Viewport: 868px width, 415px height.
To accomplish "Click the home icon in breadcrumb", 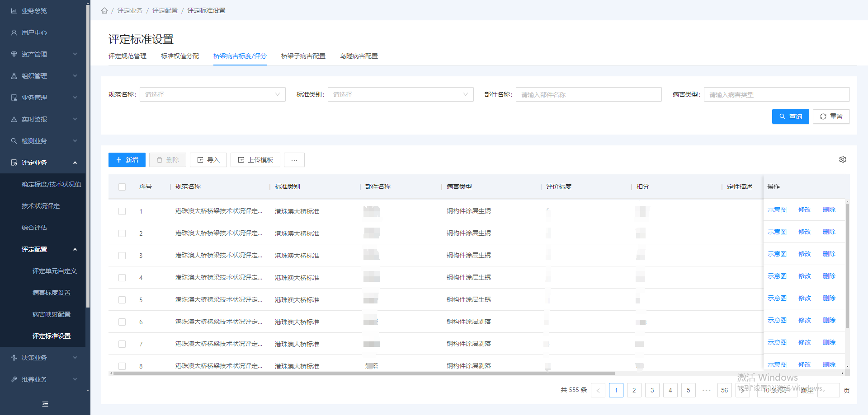I will (x=104, y=10).
